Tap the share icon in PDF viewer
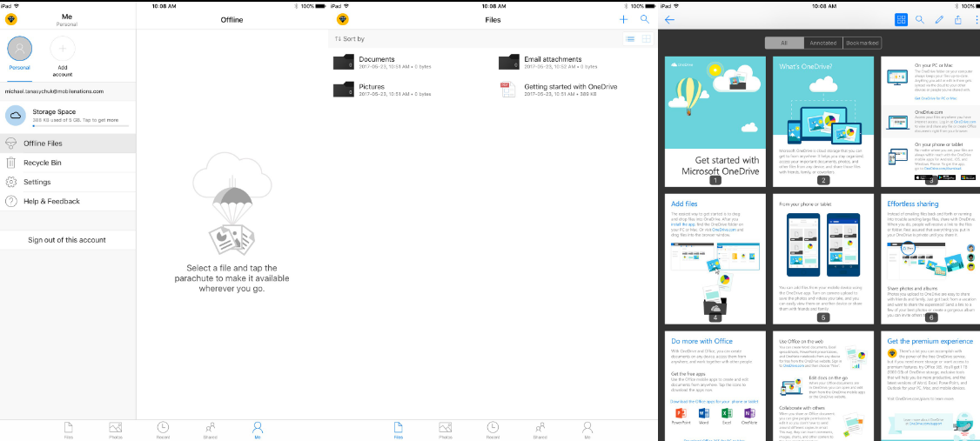The image size is (980, 441). 957,19
